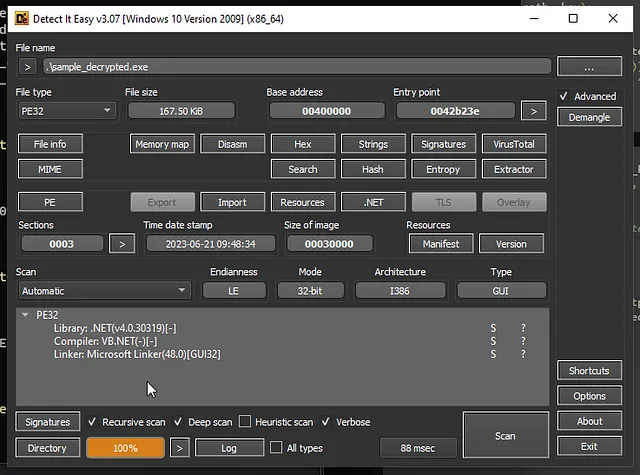Open the .NET info
Image resolution: width=640 pixels, height=475 pixels.
[373, 202]
